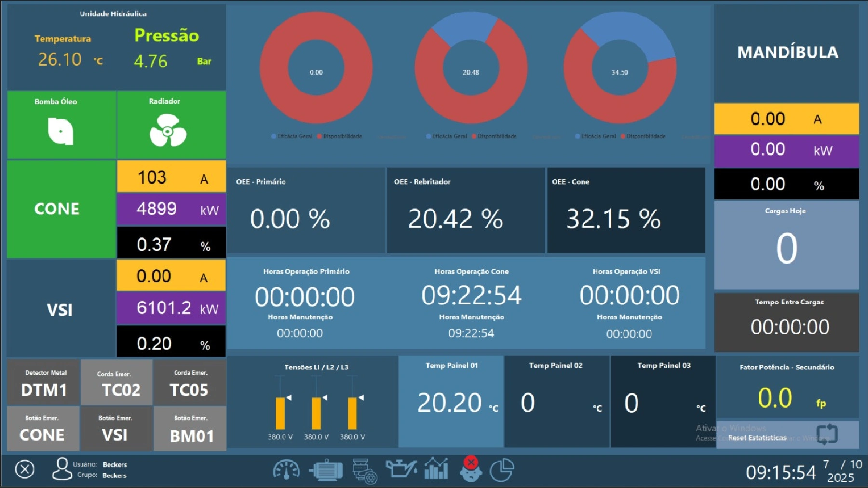Click the OEE - Rebritador 20.42 % card
Screen dimensions: 868x488
(x=466, y=210)
